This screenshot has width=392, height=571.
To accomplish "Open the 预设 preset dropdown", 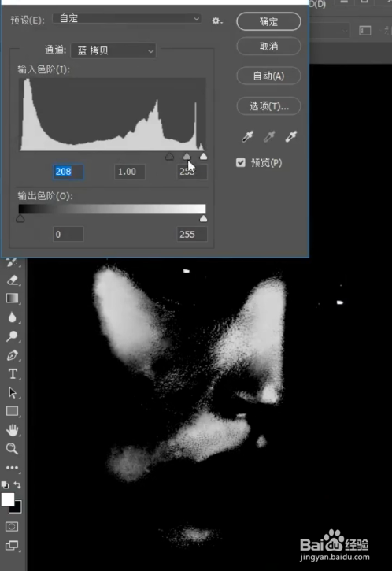I will 127,19.
